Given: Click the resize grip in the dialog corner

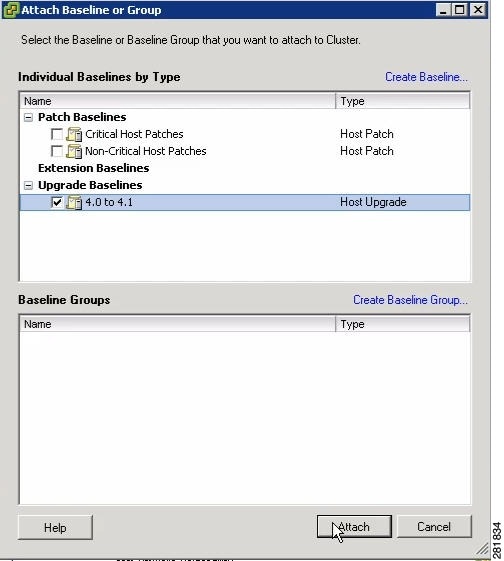Looking at the screenshot, I should click(482, 548).
